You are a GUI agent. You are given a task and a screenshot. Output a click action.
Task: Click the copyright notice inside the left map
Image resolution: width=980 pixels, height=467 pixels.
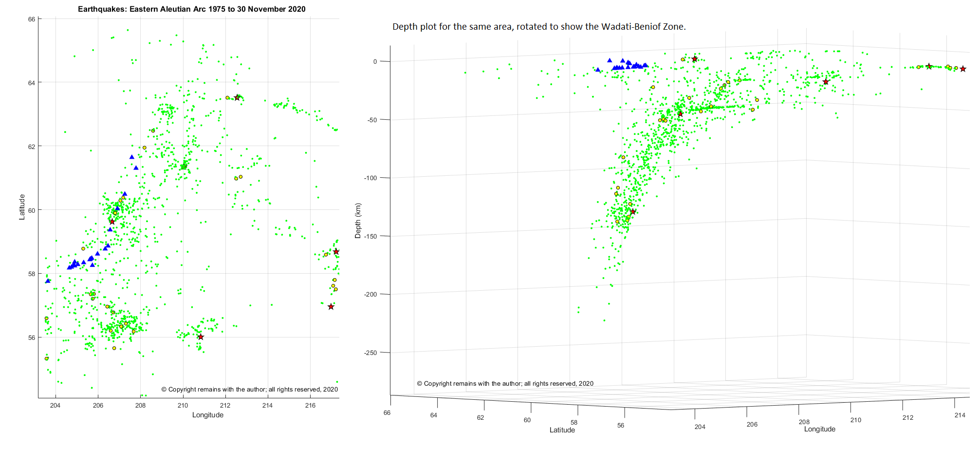[250, 390]
